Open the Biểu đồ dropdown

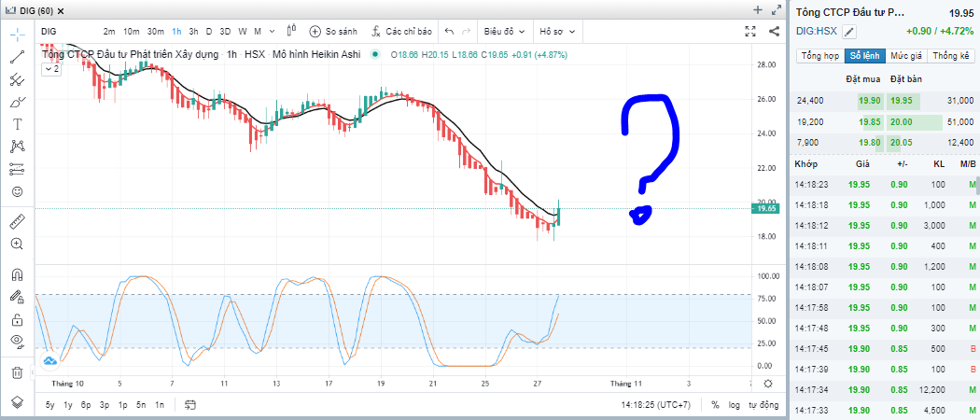point(504,31)
